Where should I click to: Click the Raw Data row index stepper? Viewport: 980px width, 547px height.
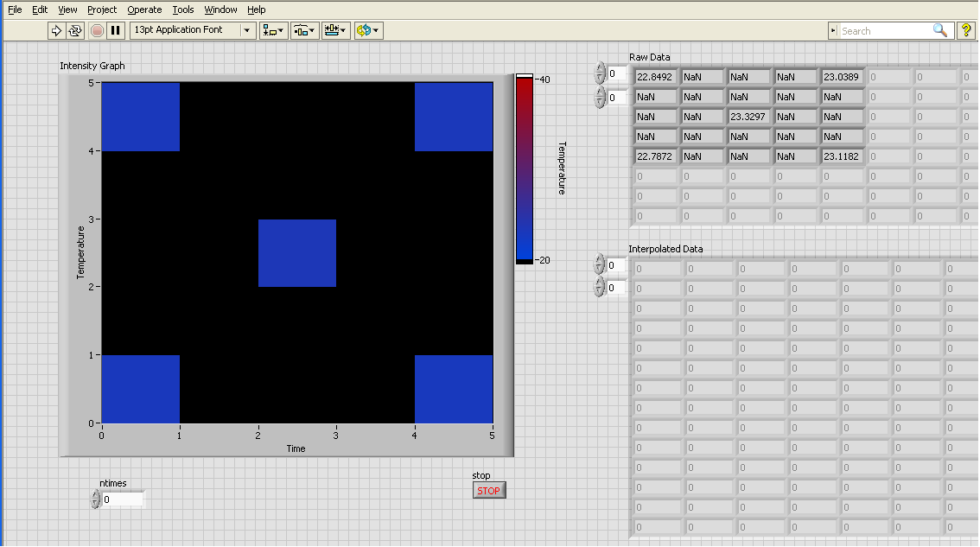point(601,74)
